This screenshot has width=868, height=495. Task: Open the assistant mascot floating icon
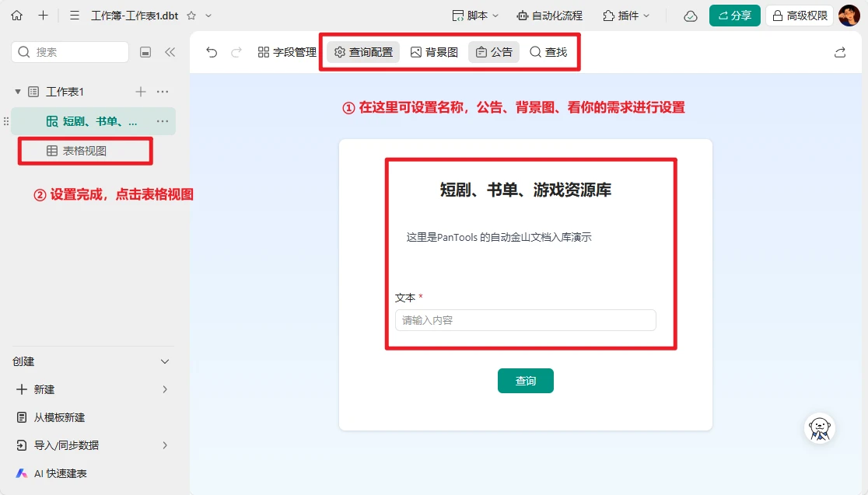click(819, 428)
